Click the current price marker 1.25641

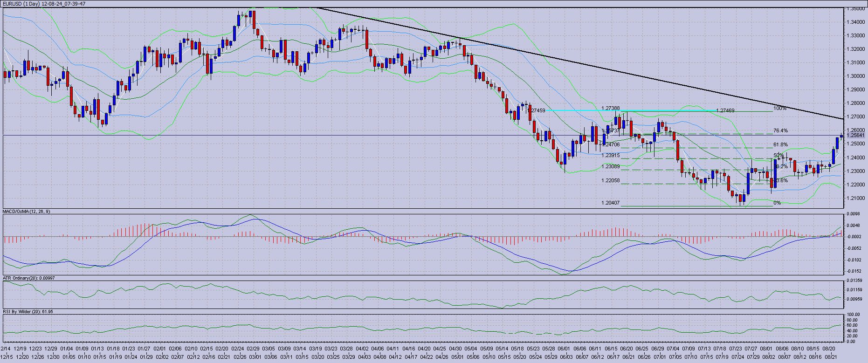[855, 135]
